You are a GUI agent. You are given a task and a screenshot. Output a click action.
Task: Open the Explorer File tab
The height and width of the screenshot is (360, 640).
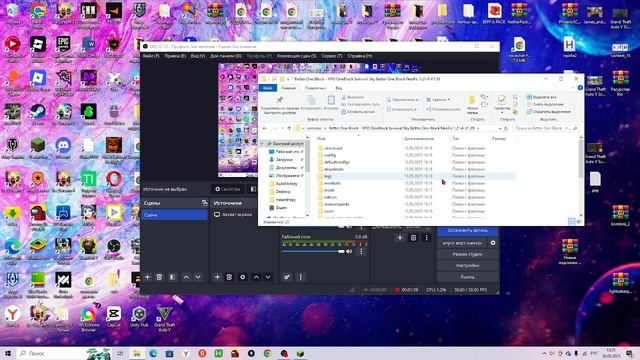[267, 88]
